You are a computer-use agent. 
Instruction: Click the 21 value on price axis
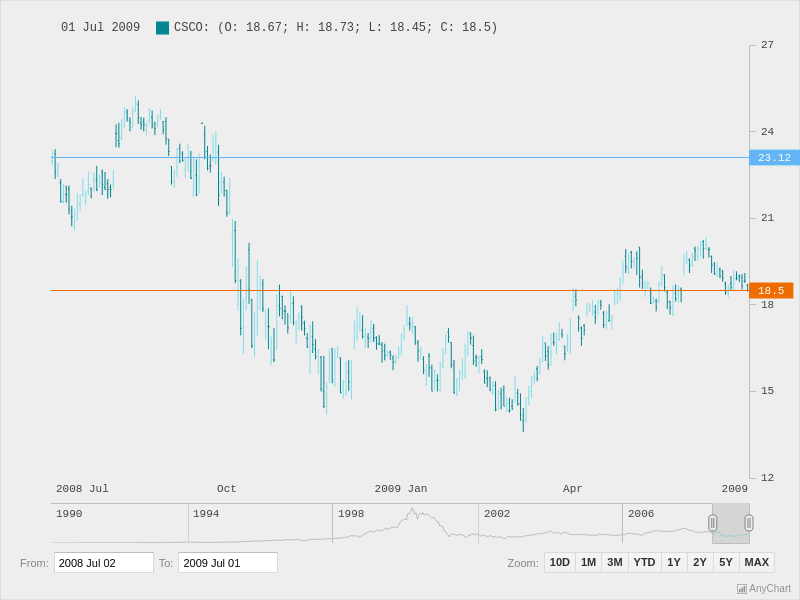pyautogui.click(x=767, y=218)
